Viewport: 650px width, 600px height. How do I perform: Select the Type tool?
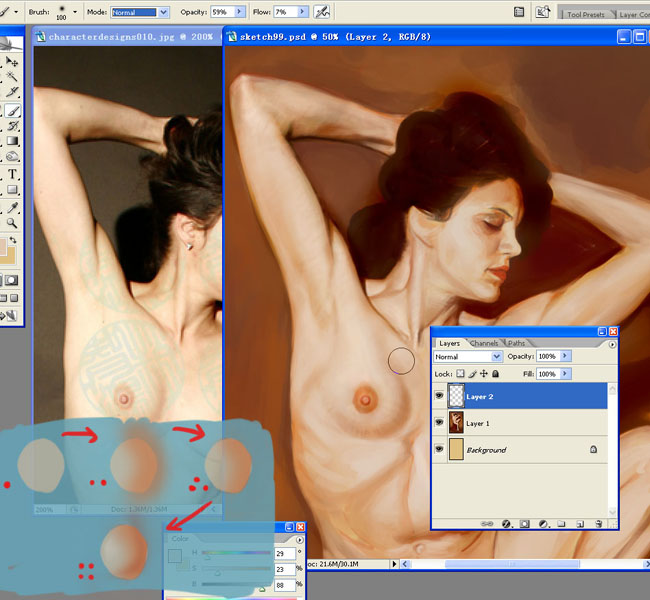[12, 174]
